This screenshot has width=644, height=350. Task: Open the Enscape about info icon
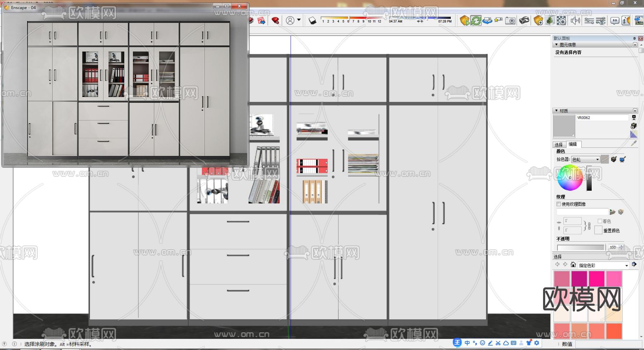(x=626, y=21)
